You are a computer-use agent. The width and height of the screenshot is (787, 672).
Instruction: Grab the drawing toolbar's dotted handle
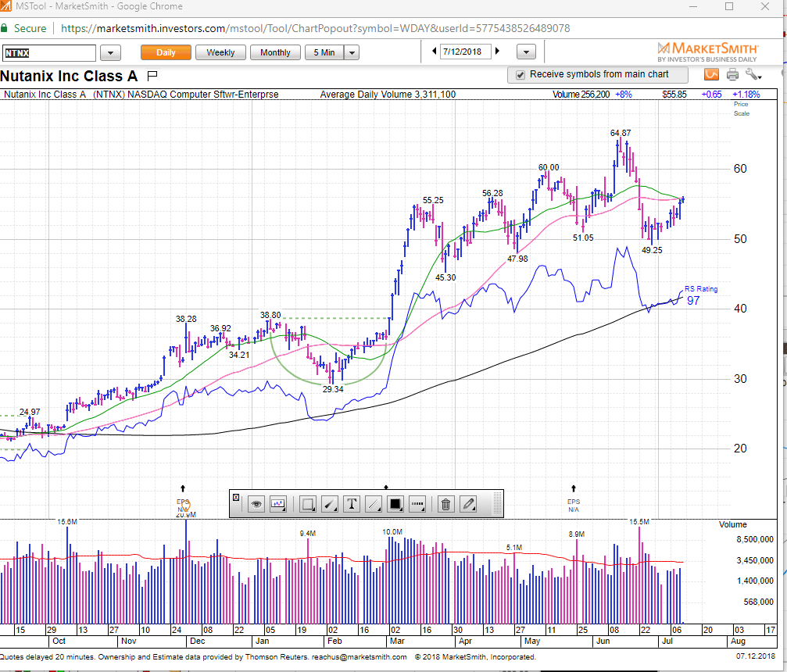coord(497,504)
